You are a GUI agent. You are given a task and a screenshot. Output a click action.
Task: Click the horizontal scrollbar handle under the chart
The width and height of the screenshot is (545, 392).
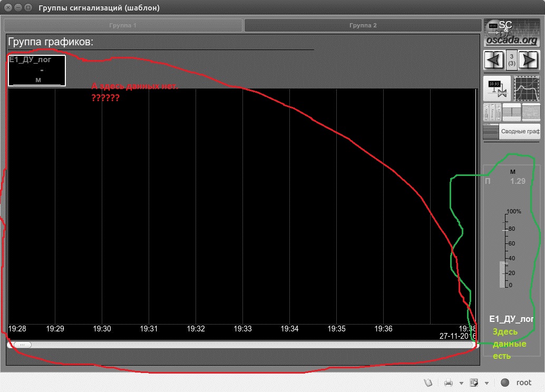(x=22, y=345)
